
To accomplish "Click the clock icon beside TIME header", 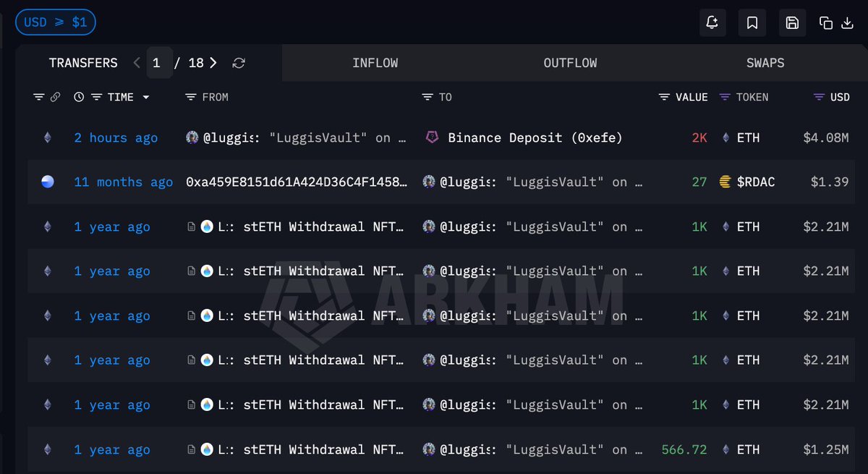I will 79,97.
